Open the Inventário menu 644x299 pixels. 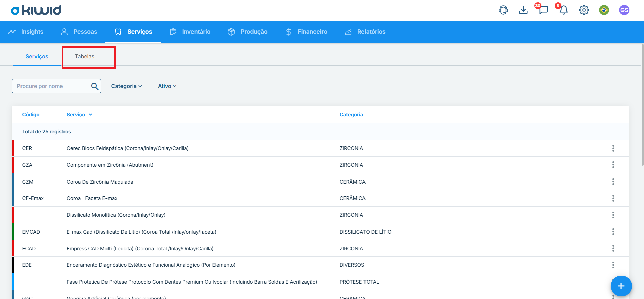click(190, 32)
